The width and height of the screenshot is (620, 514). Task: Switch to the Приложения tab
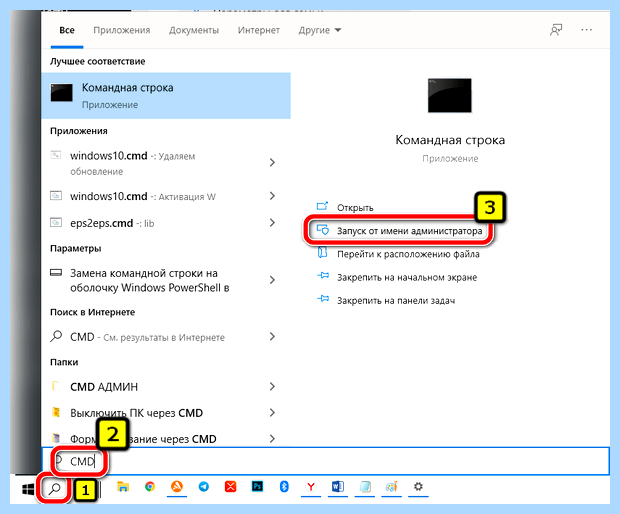pyautogui.click(x=122, y=30)
